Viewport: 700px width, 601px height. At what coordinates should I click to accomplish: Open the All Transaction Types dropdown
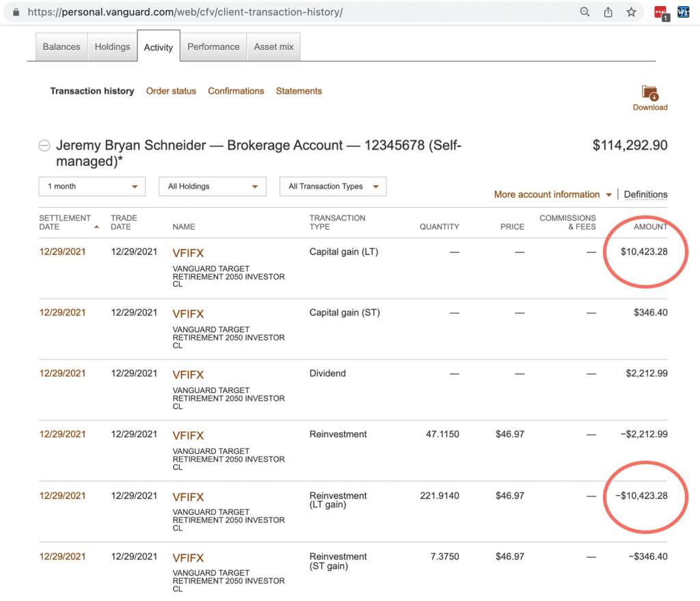(333, 187)
